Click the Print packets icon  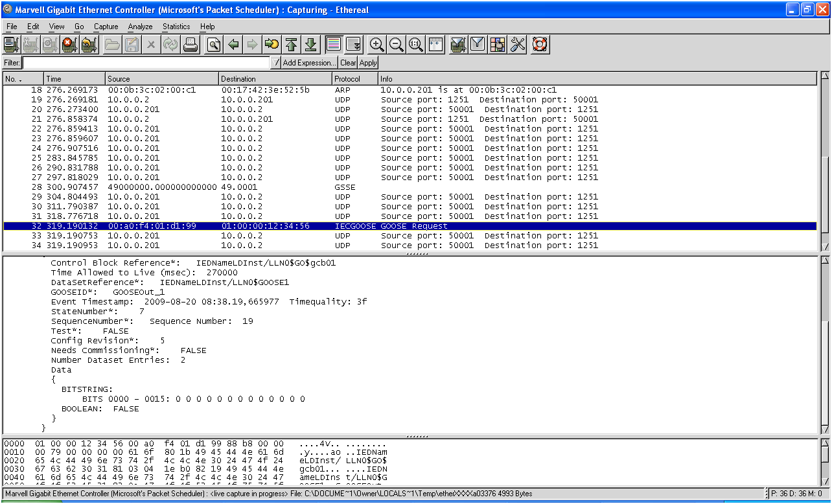click(x=191, y=45)
